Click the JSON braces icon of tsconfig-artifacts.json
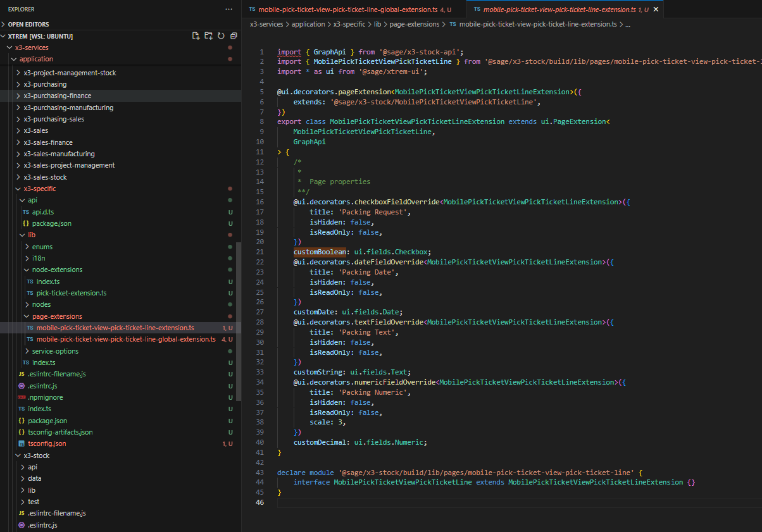The height and width of the screenshot is (532, 762). click(22, 432)
